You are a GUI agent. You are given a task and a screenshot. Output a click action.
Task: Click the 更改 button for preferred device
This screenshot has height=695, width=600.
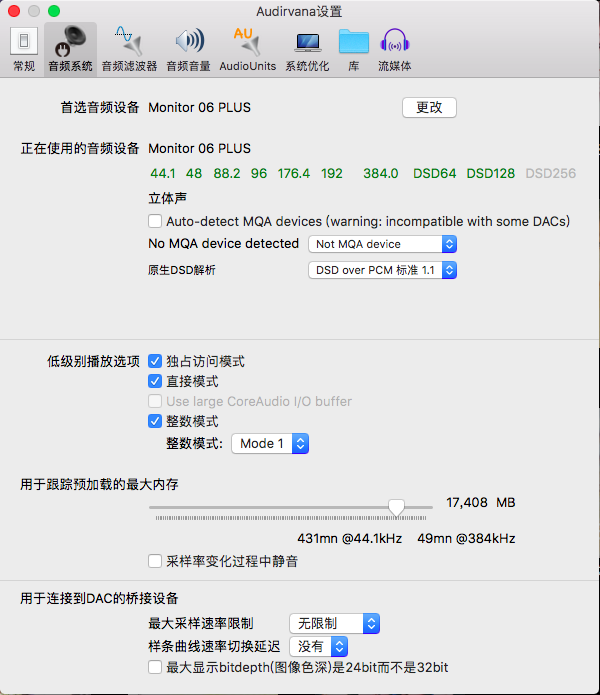point(429,107)
